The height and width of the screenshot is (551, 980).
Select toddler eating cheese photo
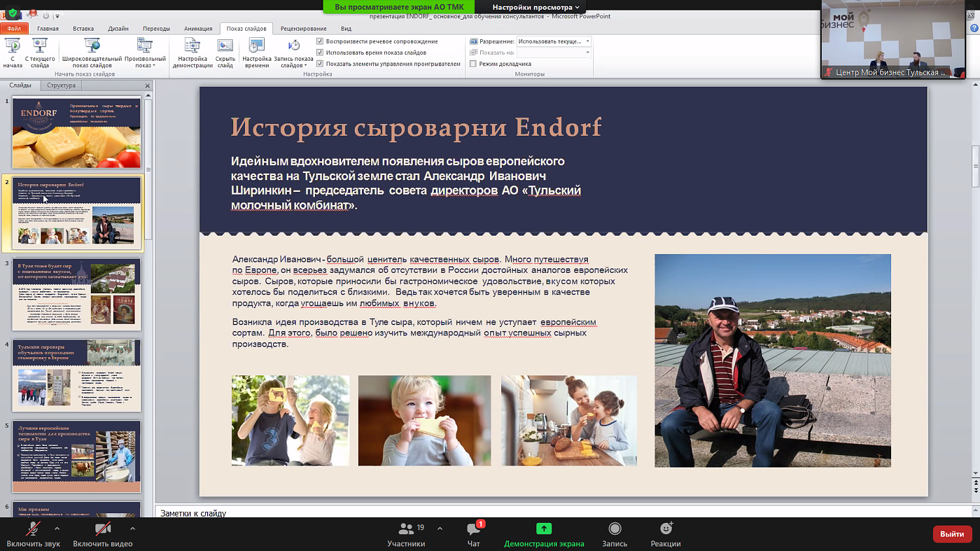point(424,420)
